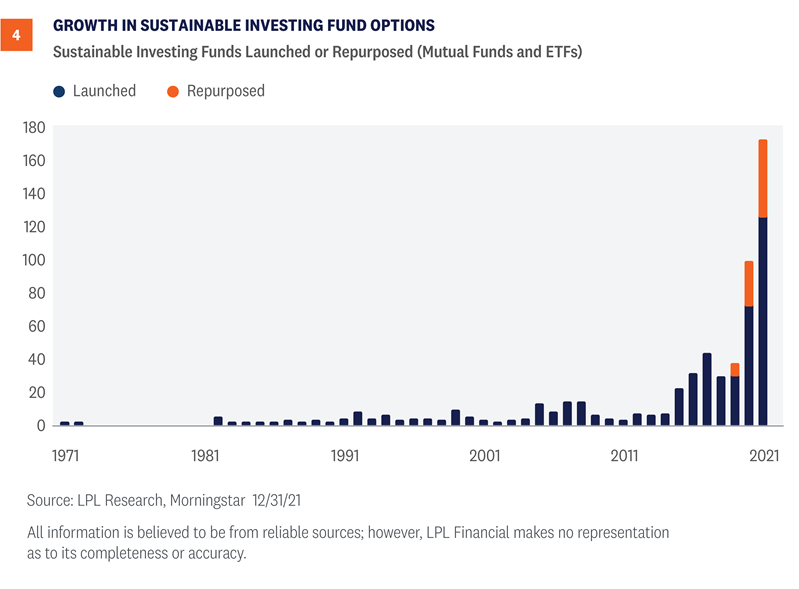Viewport: 799px width, 589px height.
Task: Click the first bar above 1971
Action: pyautogui.click(x=65, y=423)
